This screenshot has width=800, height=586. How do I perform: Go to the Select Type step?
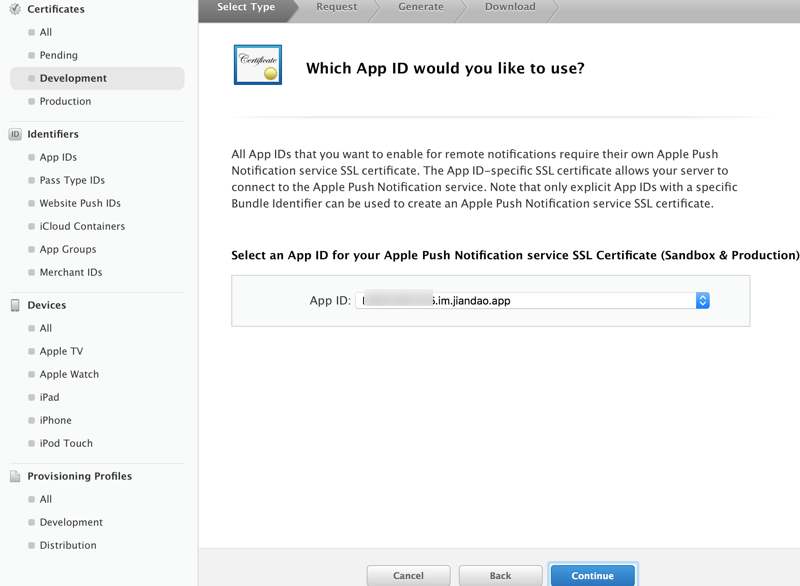tap(246, 7)
